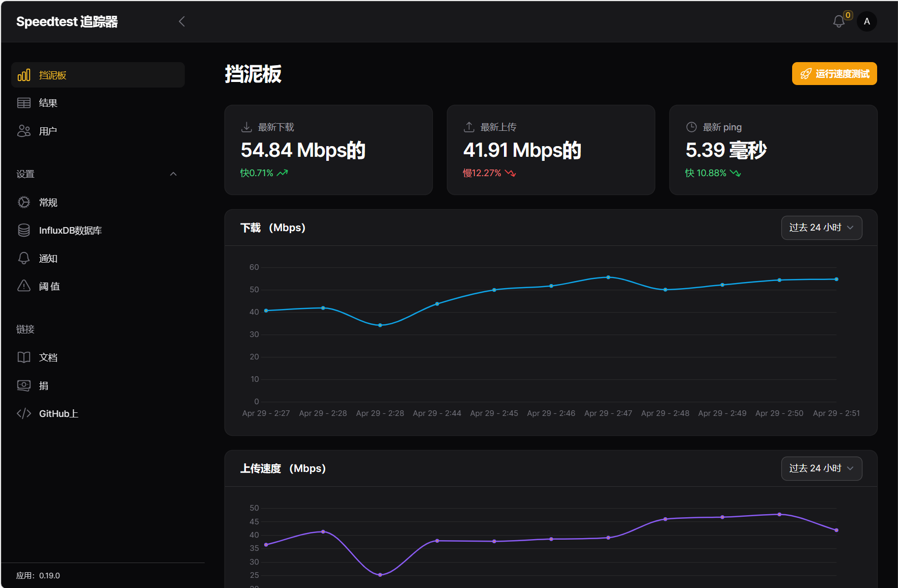This screenshot has height=588, width=898.
Task: Click the documentation book icon
Action: pos(24,357)
